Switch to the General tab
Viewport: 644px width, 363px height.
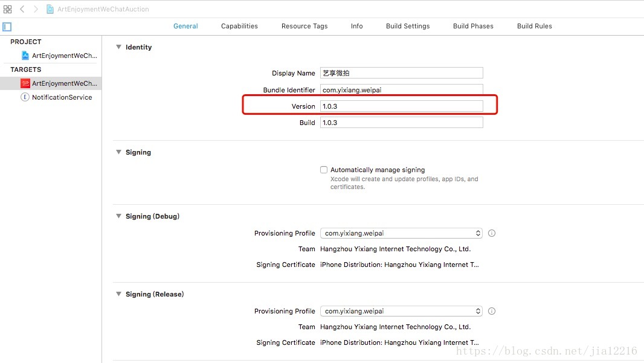tap(185, 26)
